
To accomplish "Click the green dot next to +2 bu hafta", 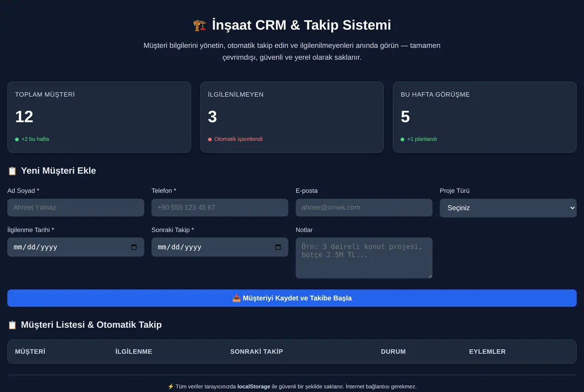I will (17, 140).
